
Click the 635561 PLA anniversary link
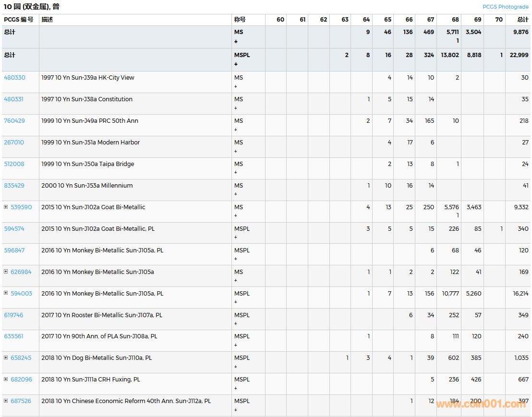(x=13, y=336)
